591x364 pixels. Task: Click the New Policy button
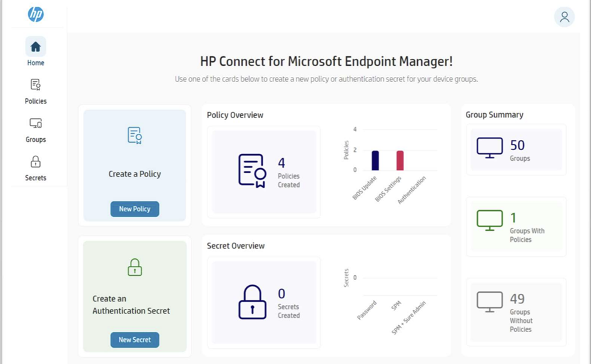(x=134, y=209)
